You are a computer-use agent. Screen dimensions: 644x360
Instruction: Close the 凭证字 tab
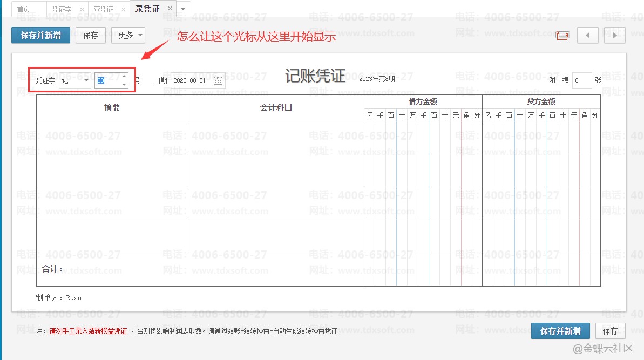82,9
